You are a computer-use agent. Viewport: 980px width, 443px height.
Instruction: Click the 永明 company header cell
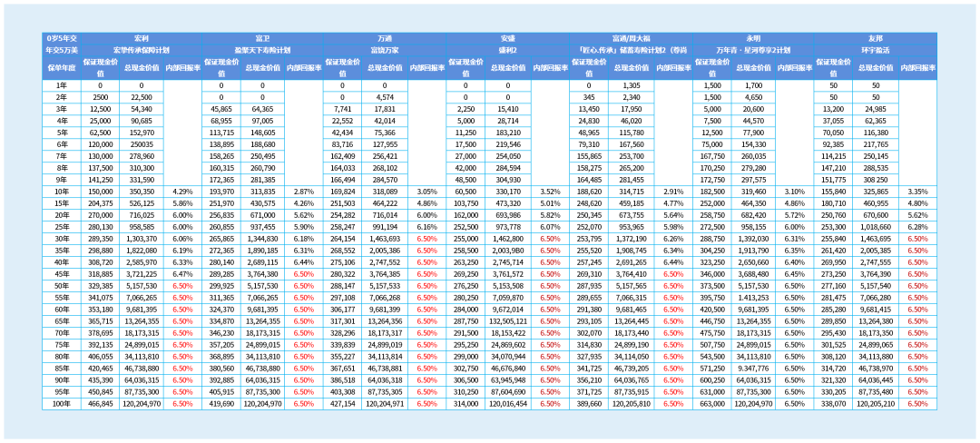[753, 38]
